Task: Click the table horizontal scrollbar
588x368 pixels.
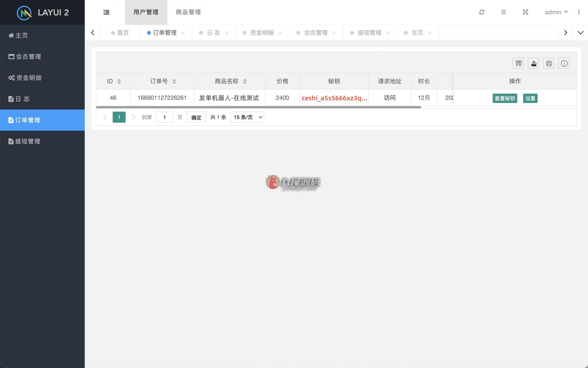Action: click(258, 107)
